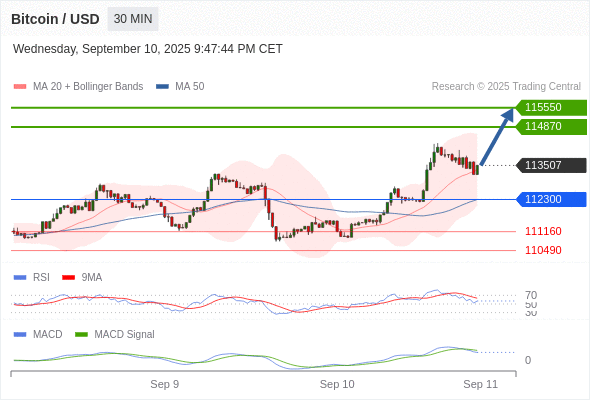Select the blue 112300 pivot price tag
The width and height of the screenshot is (590, 400).
click(551, 199)
